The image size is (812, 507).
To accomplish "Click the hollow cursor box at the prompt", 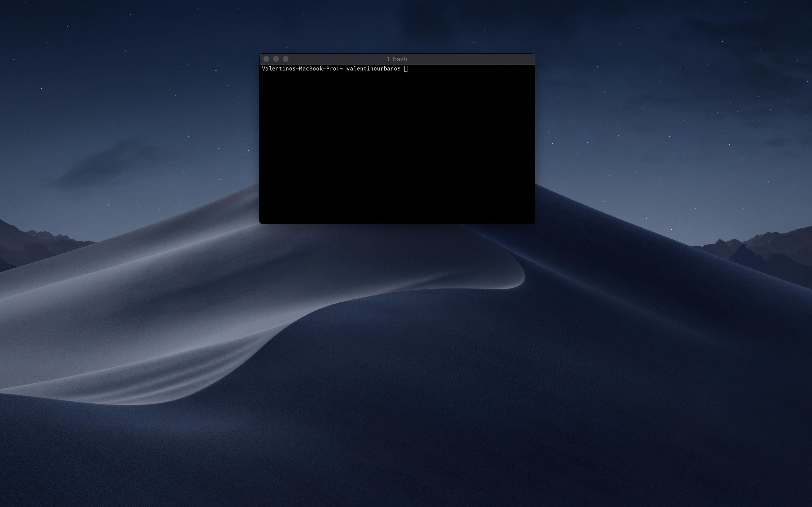I will (406, 69).
